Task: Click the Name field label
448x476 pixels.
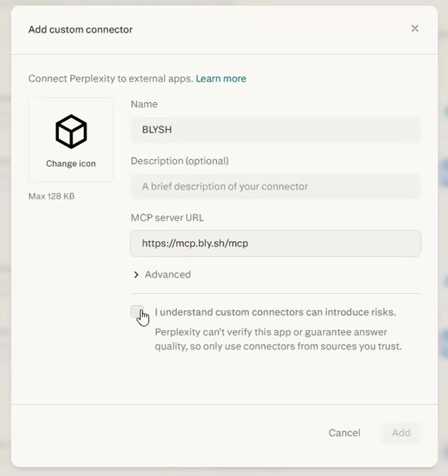Action: 144,104
